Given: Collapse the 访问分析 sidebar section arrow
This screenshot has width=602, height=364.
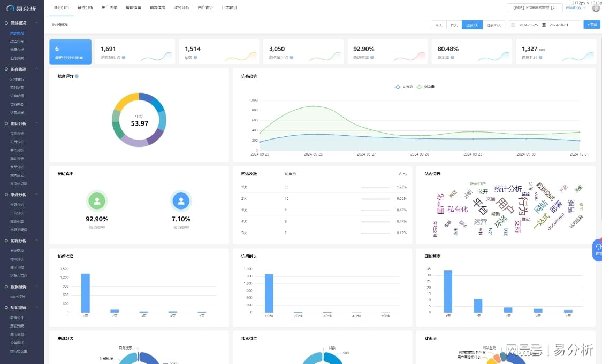Looking at the screenshot, I should (36, 123).
